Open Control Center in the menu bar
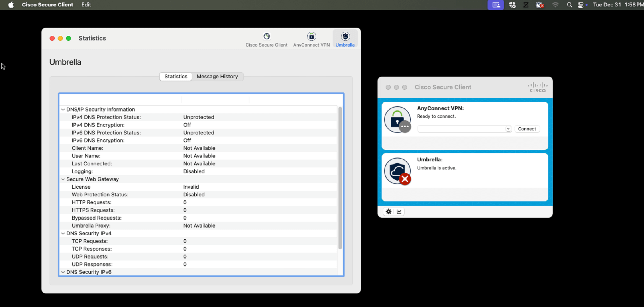Image resolution: width=644 pixels, height=307 pixels. coord(581,5)
